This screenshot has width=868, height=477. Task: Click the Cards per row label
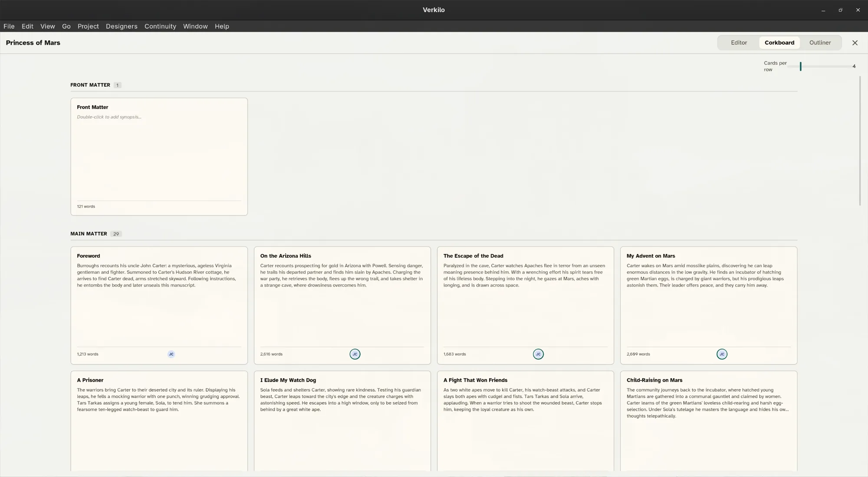pyautogui.click(x=775, y=66)
